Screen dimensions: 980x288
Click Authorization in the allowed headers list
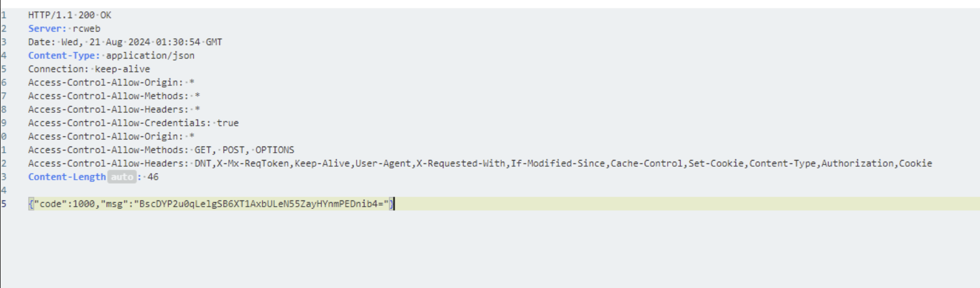857,163
